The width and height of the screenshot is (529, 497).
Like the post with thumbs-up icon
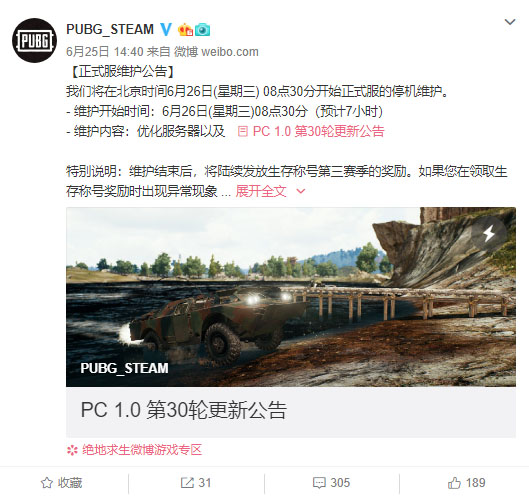[454, 483]
